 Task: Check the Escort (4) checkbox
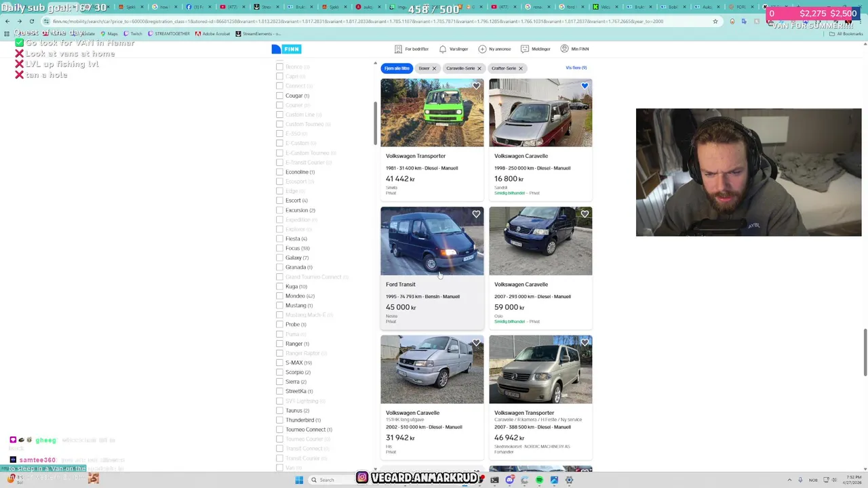(x=279, y=201)
